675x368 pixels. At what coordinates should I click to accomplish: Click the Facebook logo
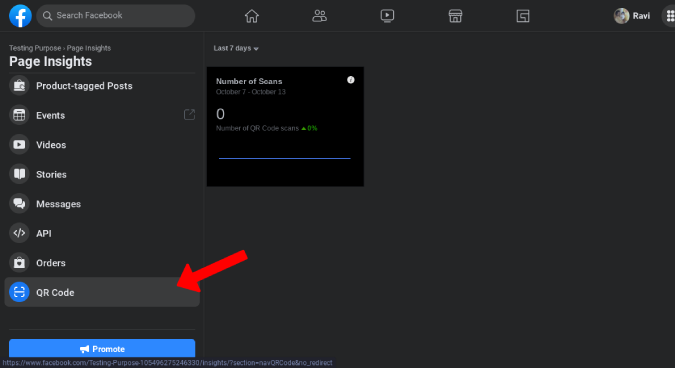click(x=20, y=16)
